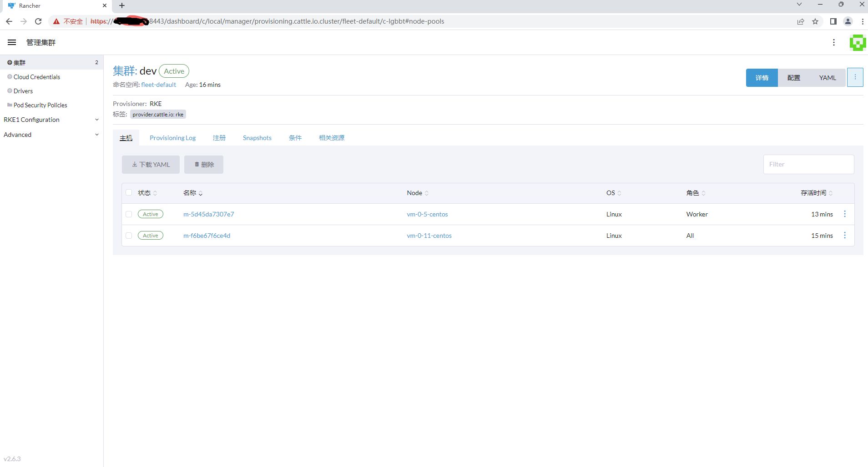
Task: Sort the table by OS column
Action: [614, 193]
